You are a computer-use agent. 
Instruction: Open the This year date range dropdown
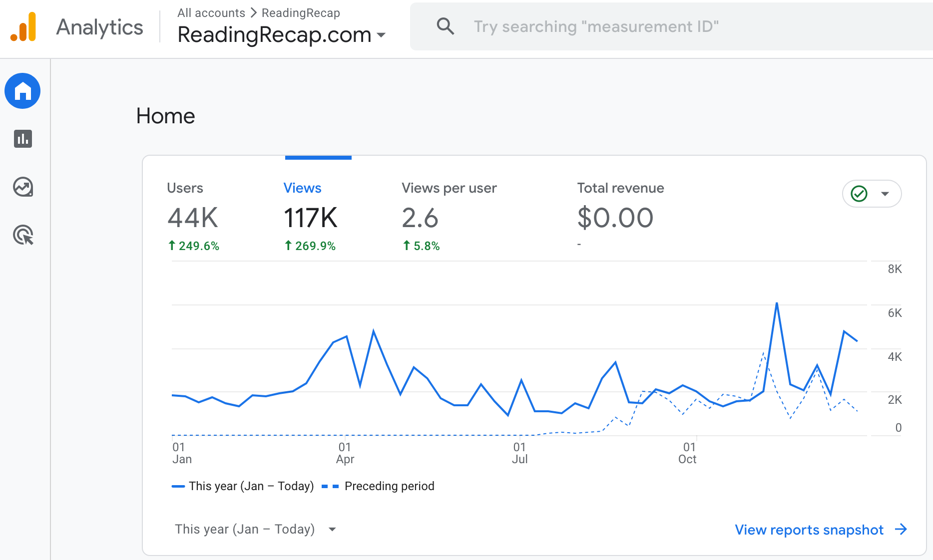tap(255, 529)
